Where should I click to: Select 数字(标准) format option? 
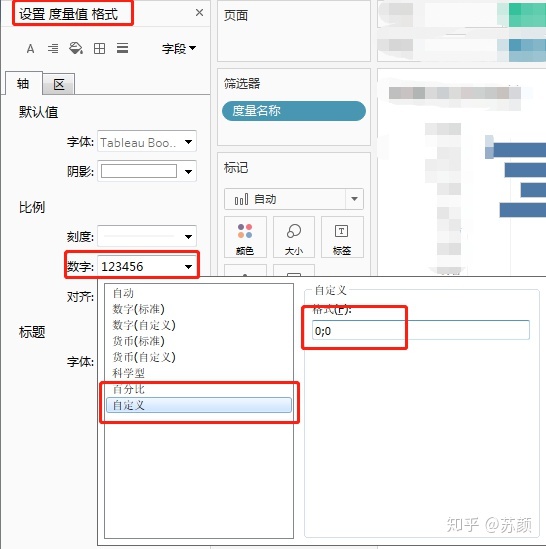(x=199, y=309)
